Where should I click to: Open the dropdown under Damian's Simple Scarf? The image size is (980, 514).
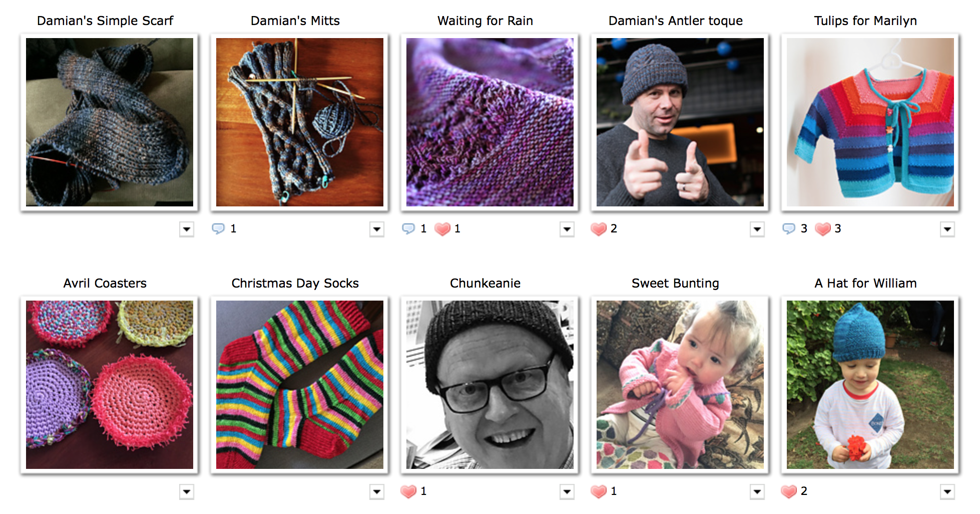coord(187,229)
